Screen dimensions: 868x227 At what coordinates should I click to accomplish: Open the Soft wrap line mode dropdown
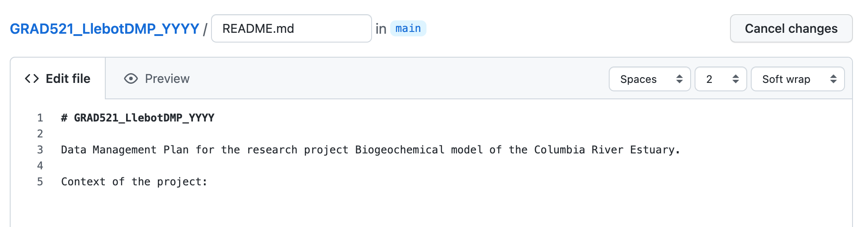797,79
